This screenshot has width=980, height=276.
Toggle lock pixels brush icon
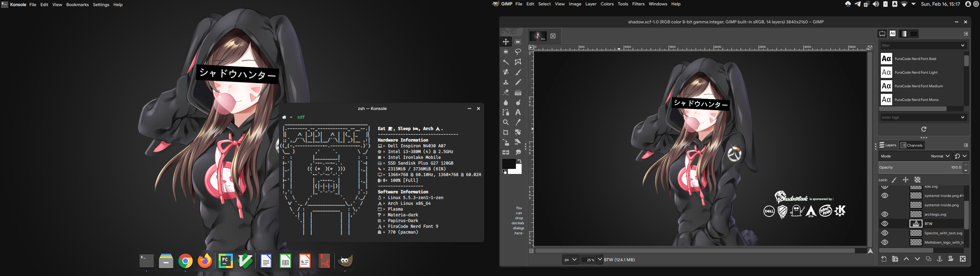[x=894, y=180]
